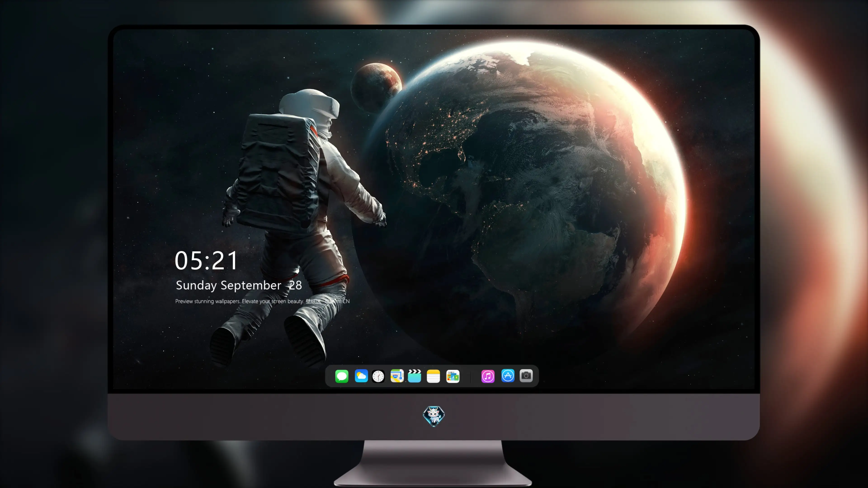The width and height of the screenshot is (868, 488).
Task: Open the gray Camera app in the dock
Action: (x=526, y=375)
